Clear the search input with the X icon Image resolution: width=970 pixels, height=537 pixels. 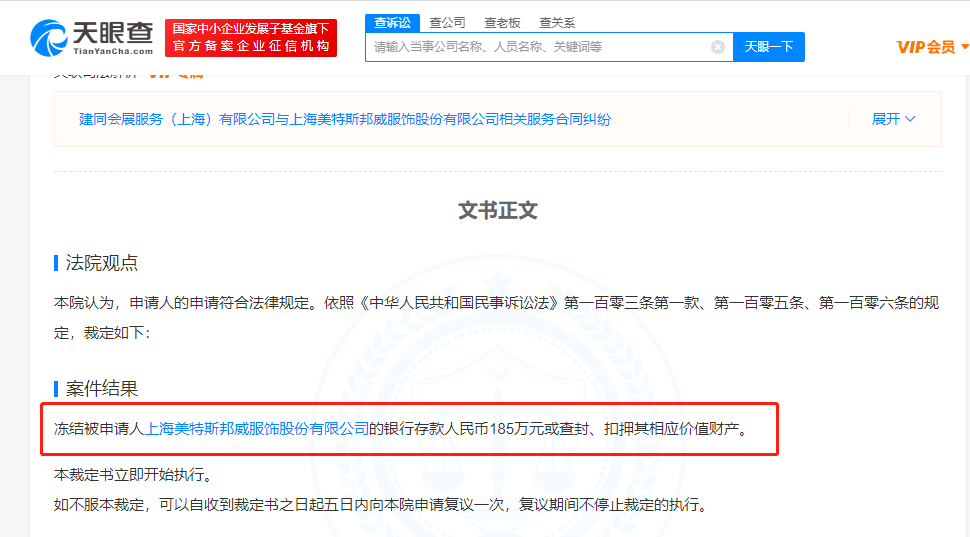718,47
